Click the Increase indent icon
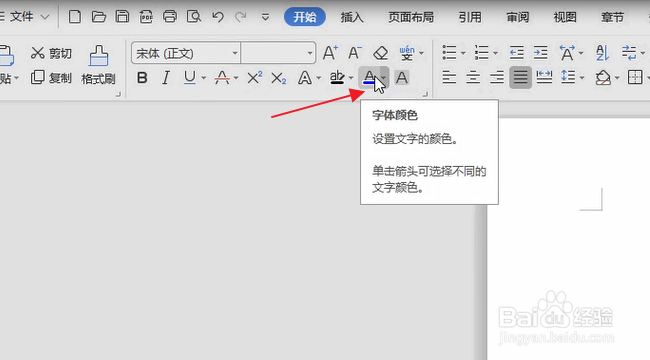 click(541, 53)
